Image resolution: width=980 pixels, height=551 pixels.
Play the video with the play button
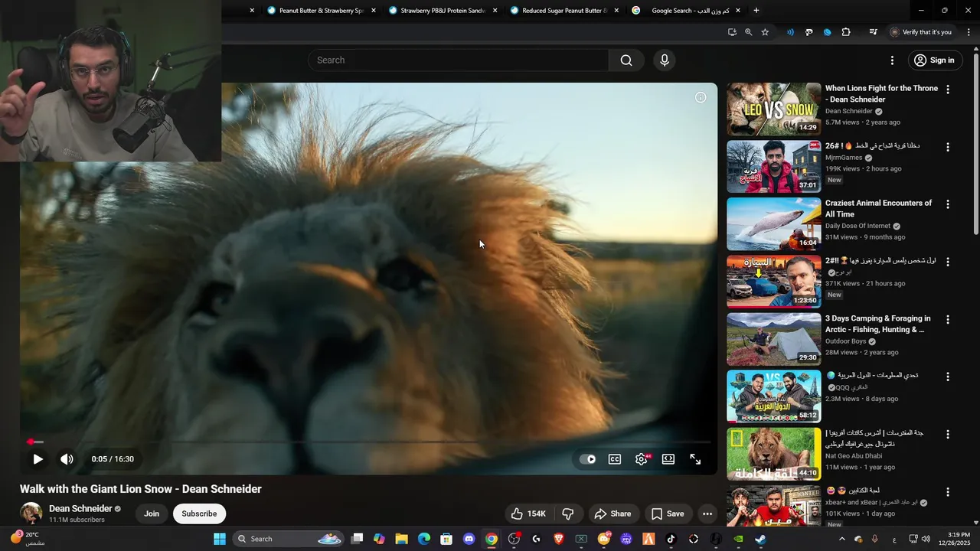point(38,459)
